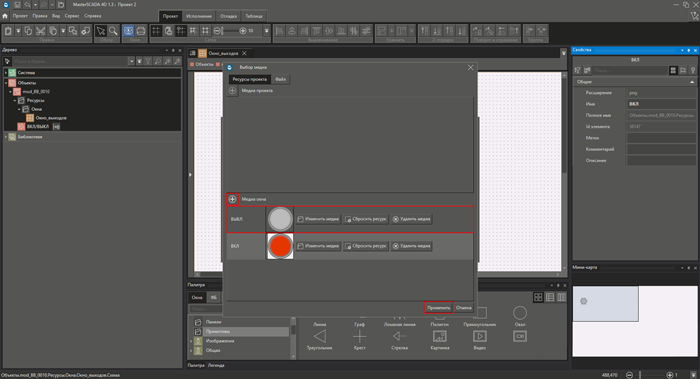Select the red ВКЛ media thumbnail
The image size is (700, 379).
click(x=280, y=246)
